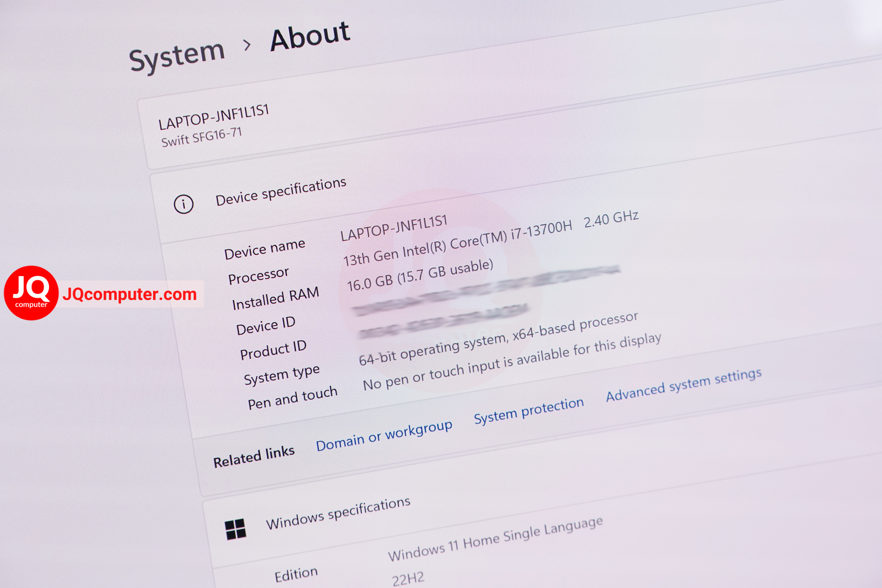
Task: Click the Windows logo icon
Action: [x=235, y=529]
